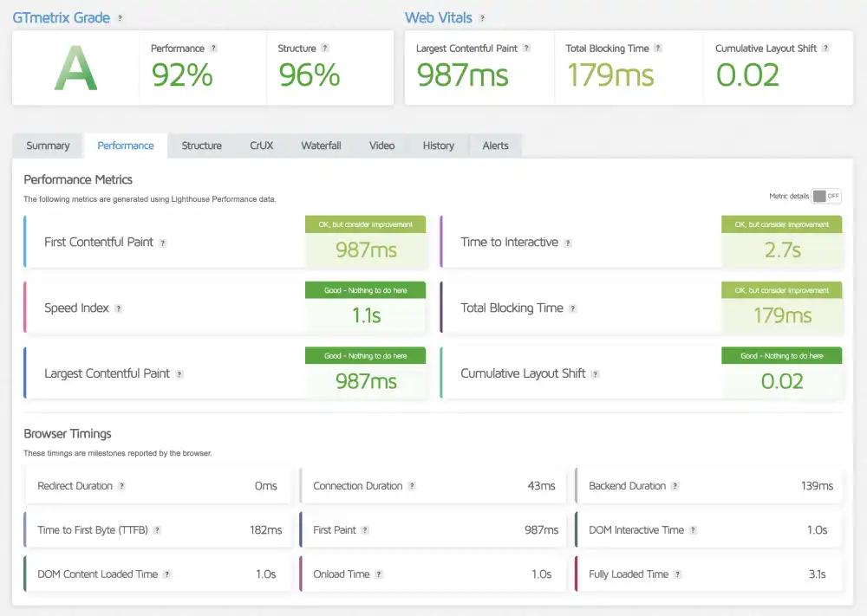Switch to the Summary tab

pos(47,146)
